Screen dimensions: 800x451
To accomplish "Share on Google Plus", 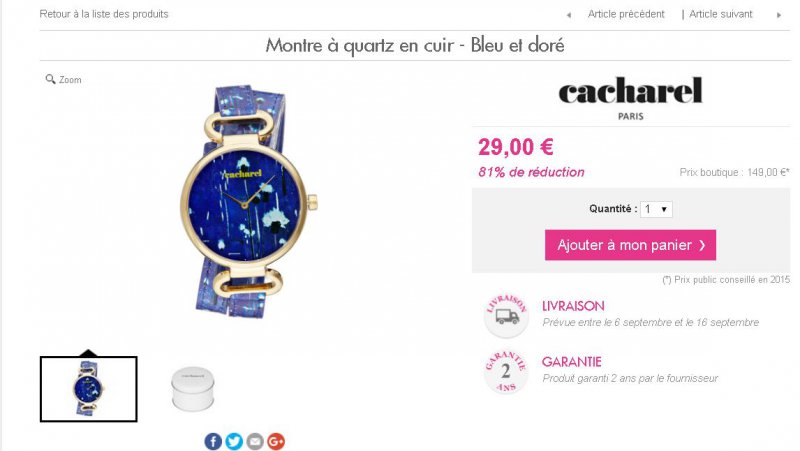I will tap(276, 441).
